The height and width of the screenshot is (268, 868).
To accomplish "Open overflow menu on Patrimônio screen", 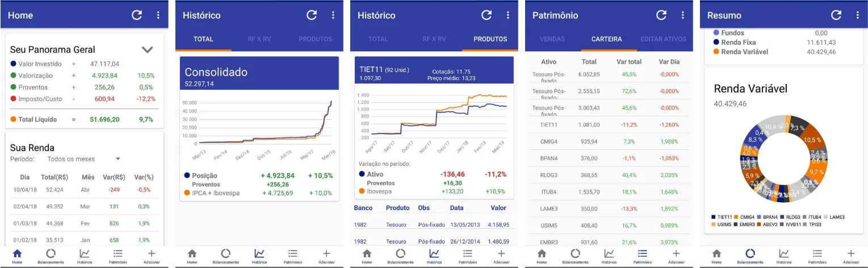I will (x=683, y=15).
